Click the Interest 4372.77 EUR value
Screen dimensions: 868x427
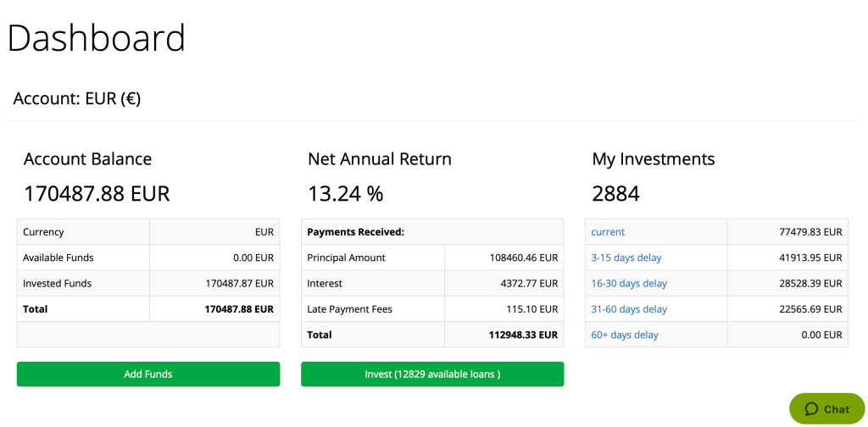coord(530,284)
